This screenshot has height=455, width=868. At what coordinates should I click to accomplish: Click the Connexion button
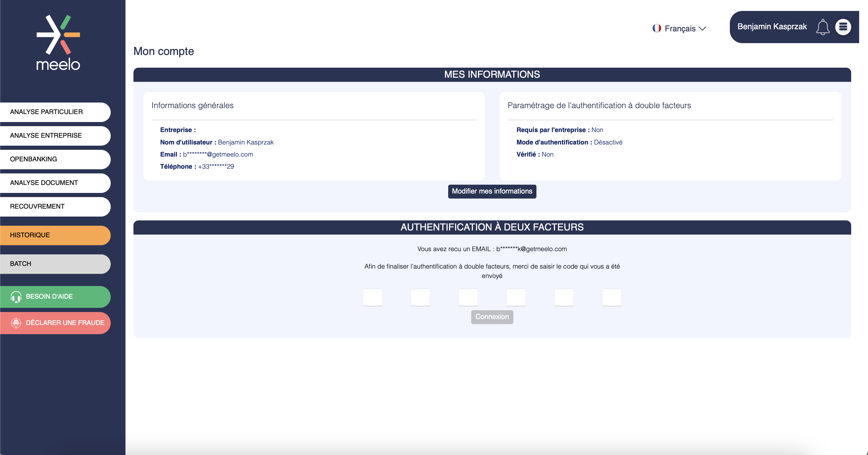point(492,317)
